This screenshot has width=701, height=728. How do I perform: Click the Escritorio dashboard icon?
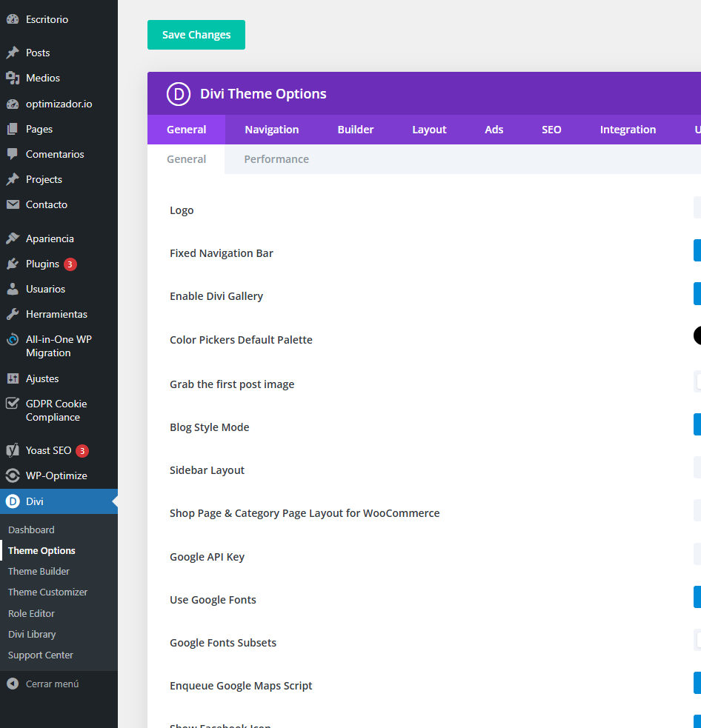13,19
